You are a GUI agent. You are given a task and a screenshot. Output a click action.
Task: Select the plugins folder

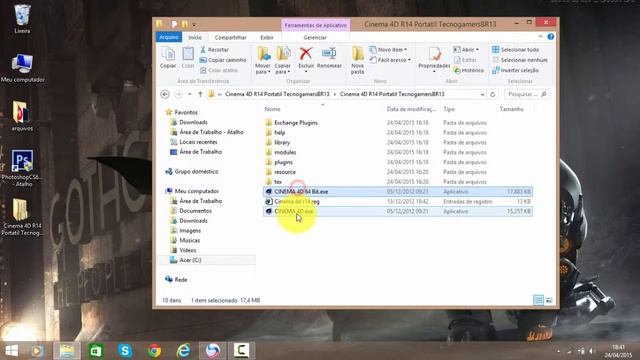pyautogui.click(x=283, y=162)
